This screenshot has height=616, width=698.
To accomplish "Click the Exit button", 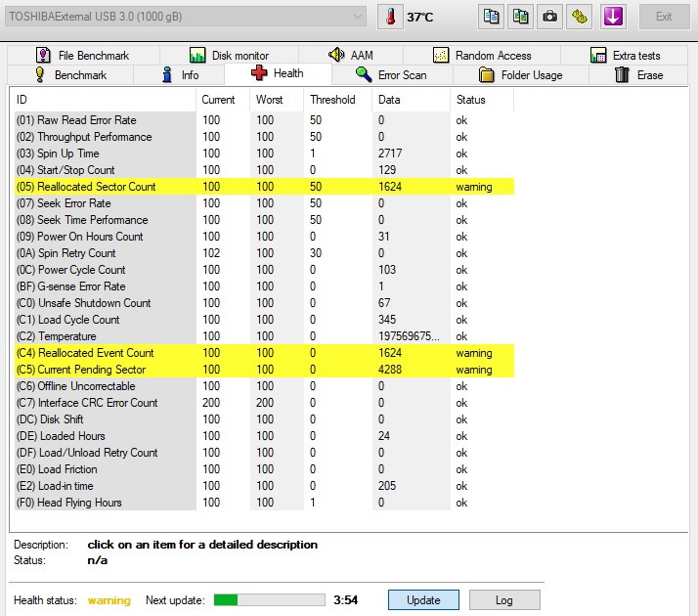I will [664, 17].
